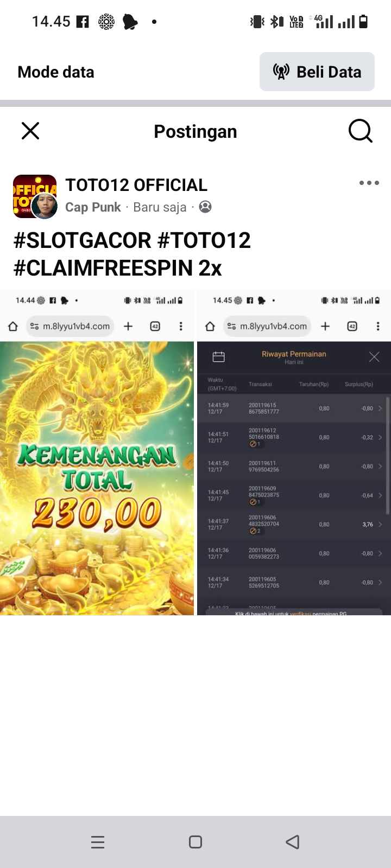The image size is (391, 868).
Task: Tap the #SLOTGACOR hashtag
Action: pos(83,240)
